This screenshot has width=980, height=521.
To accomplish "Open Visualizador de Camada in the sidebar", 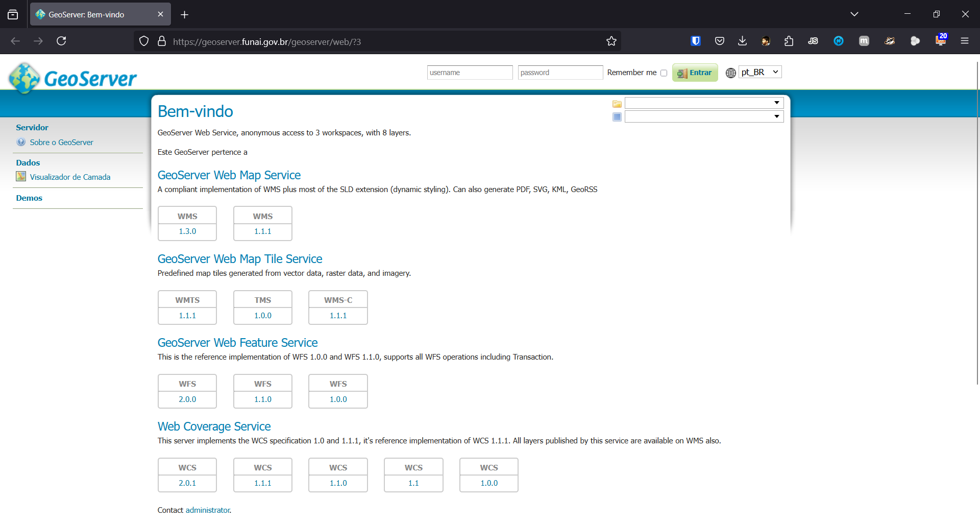I will tap(70, 177).
